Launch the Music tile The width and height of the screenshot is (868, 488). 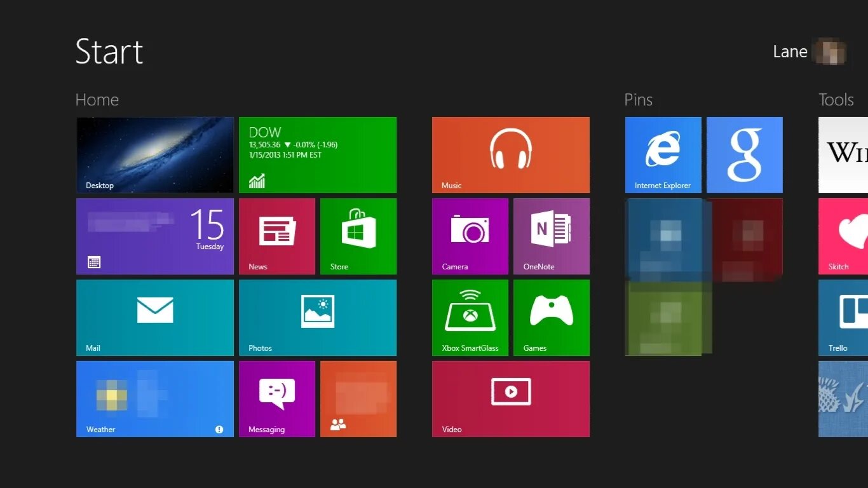tap(511, 155)
